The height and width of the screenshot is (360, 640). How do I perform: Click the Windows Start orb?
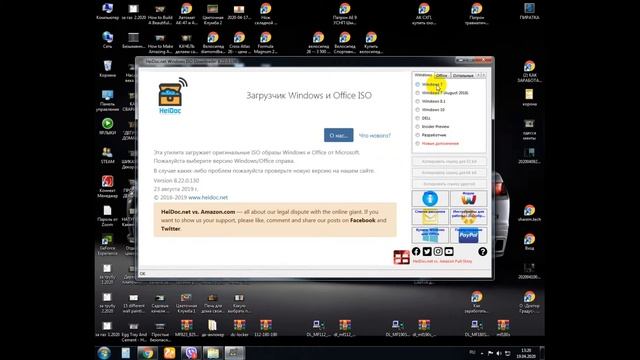104,353
